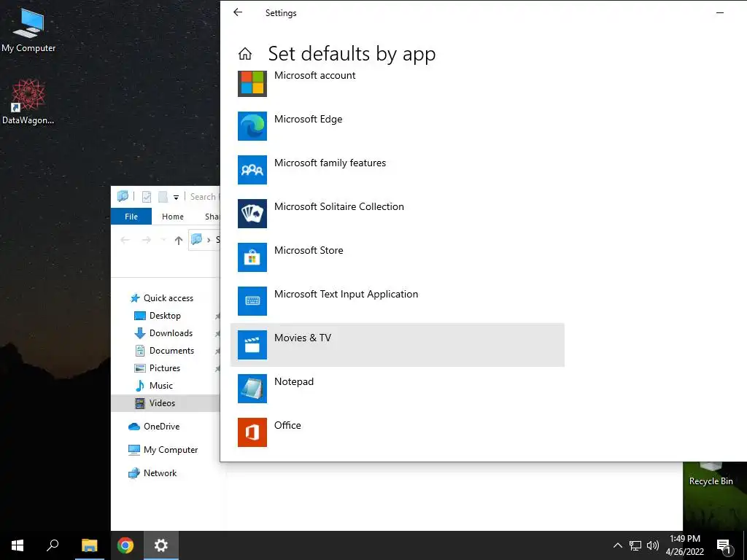Open the clock showing 1:49 PM
Screen dimensions: 747x560
click(x=684, y=545)
